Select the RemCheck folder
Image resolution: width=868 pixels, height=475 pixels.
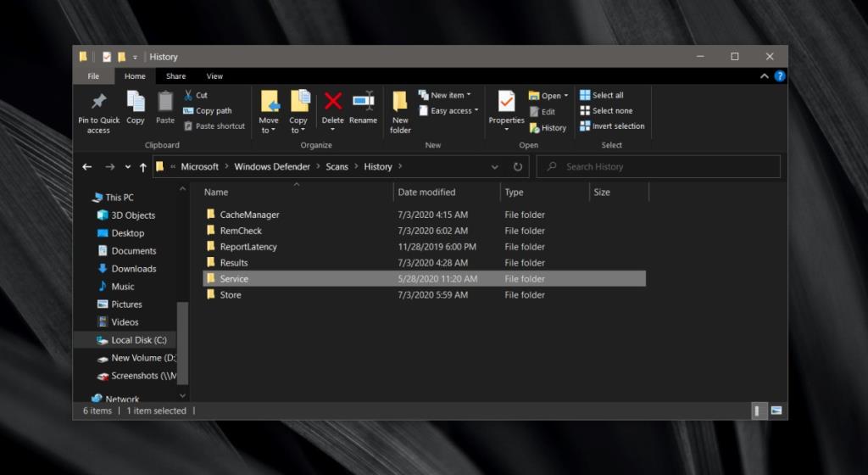coord(424,231)
